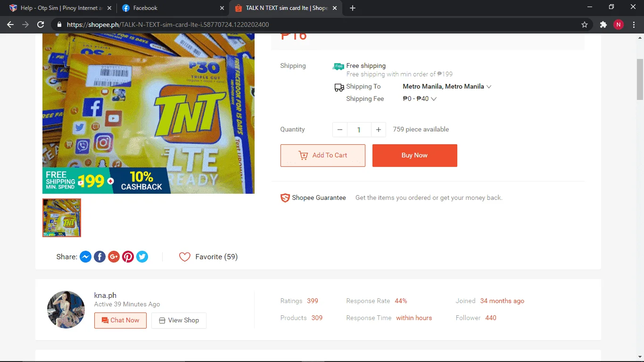
Task: Close the TALK N TEXT Shopee tab
Action: [335, 8]
